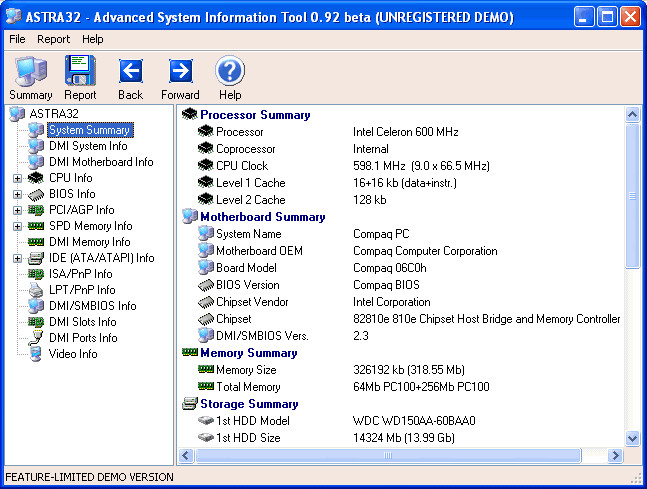Screen dimensions: 647x489
Task: Click the horizontal scrollbar left arrow
Action: click(186, 456)
